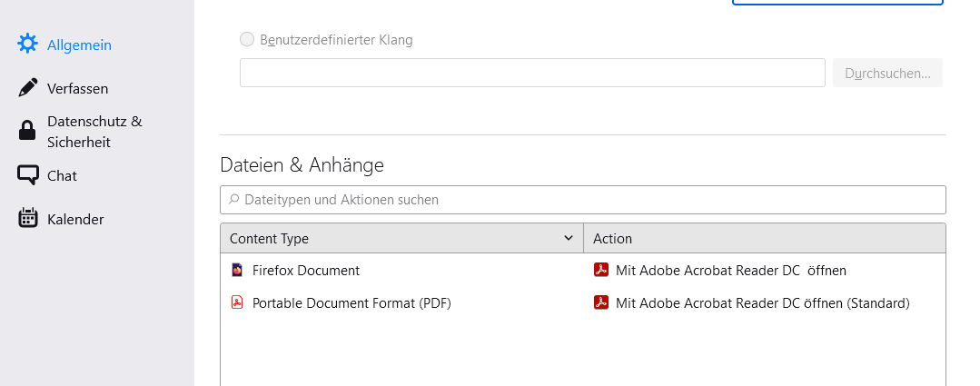The height and width of the screenshot is (386, 980).
Task: Open the Verfassen settings category
Action: pyautogui.click(x=77, y=88)
